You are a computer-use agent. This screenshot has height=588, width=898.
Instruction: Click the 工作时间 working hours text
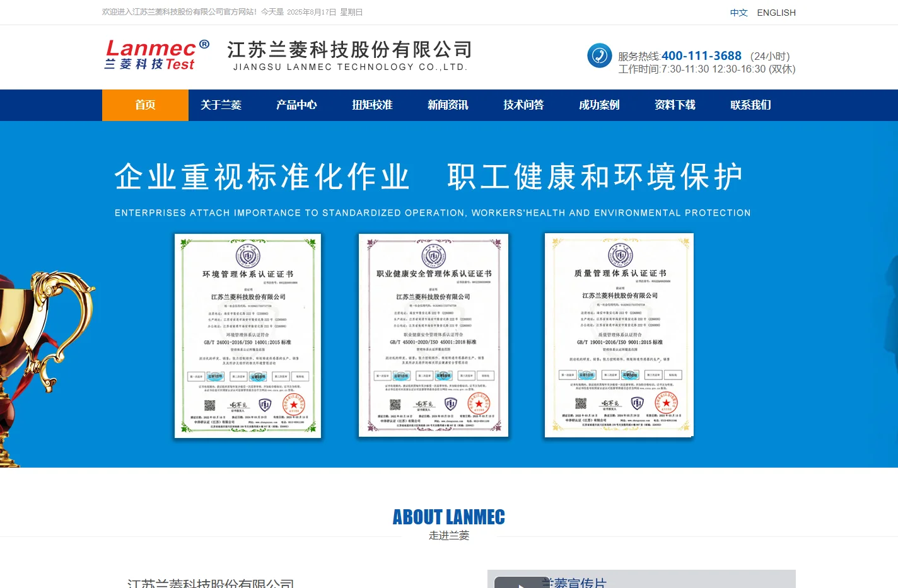click(707, 69)
